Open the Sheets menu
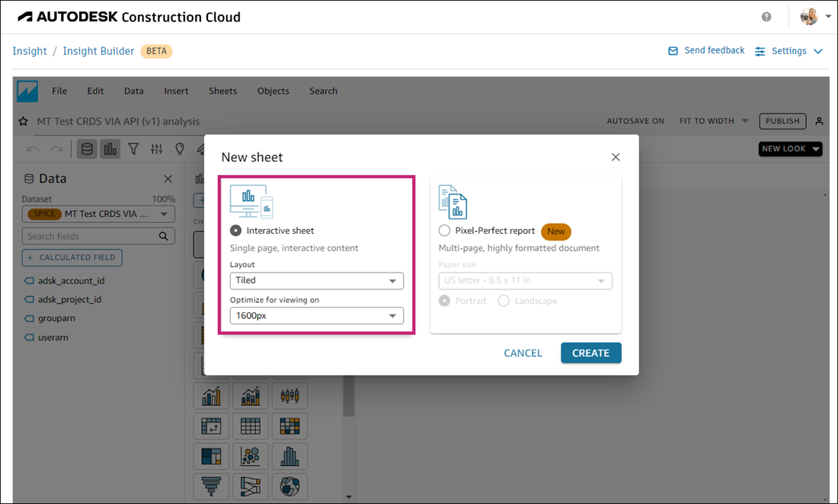This screenshot has width=838, height=504. [222, 91]
